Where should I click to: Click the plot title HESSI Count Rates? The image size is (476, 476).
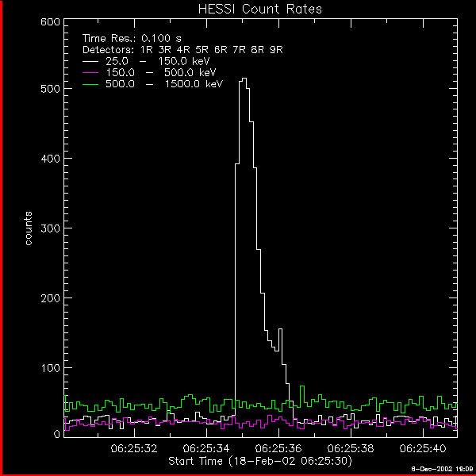(x=260, y=9)
